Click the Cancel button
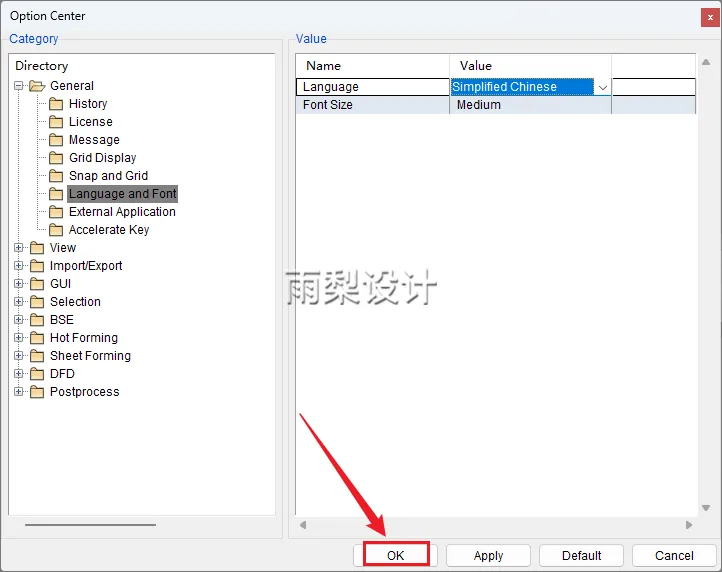 click(x=675, y=555)
